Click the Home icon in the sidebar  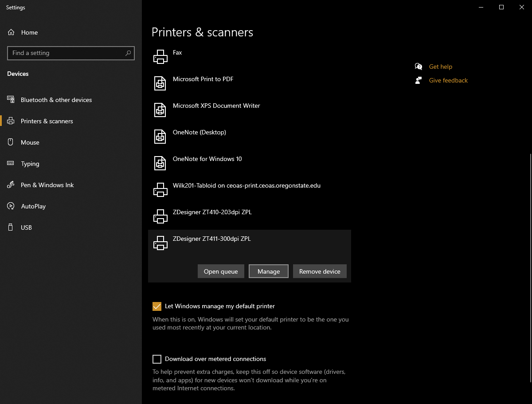pos(11,32)
